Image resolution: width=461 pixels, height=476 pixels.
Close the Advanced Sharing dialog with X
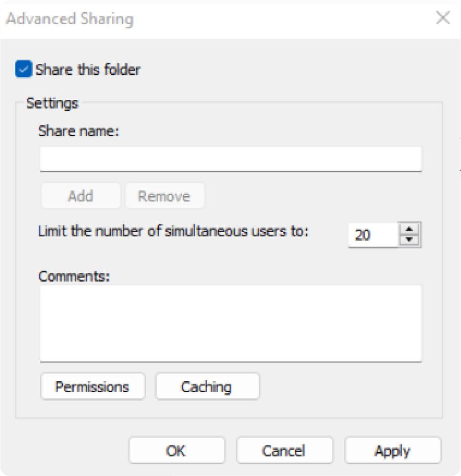coord(443,18)
